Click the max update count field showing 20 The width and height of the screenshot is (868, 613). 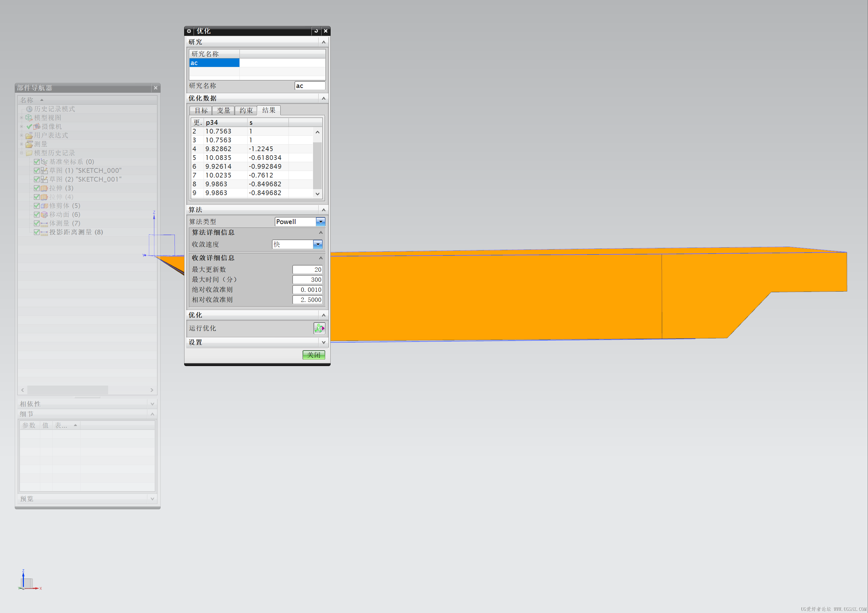307,270
